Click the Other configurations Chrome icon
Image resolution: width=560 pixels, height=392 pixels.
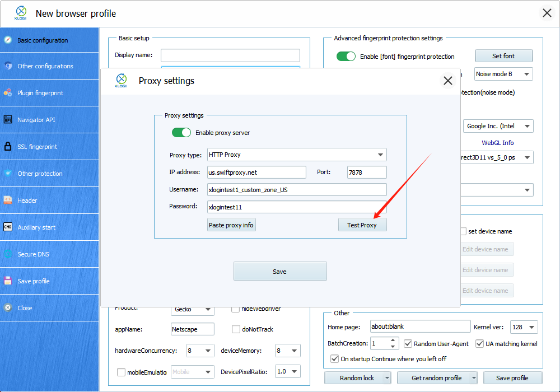[x=8, y=66]
